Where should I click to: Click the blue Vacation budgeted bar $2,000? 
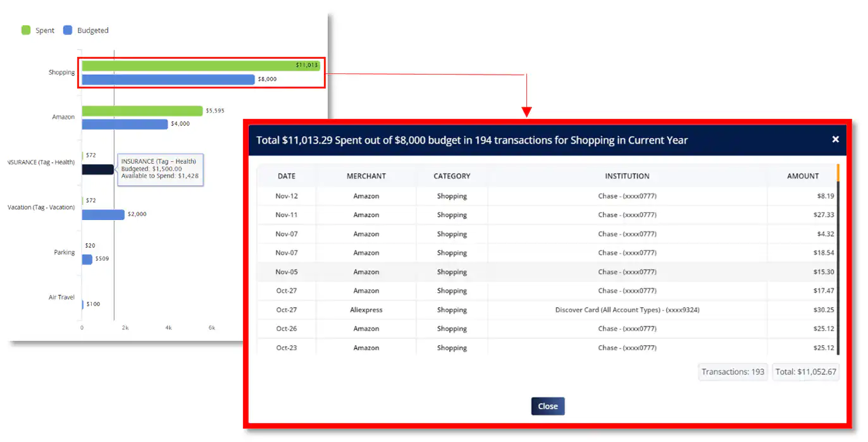tap(103, 214)
